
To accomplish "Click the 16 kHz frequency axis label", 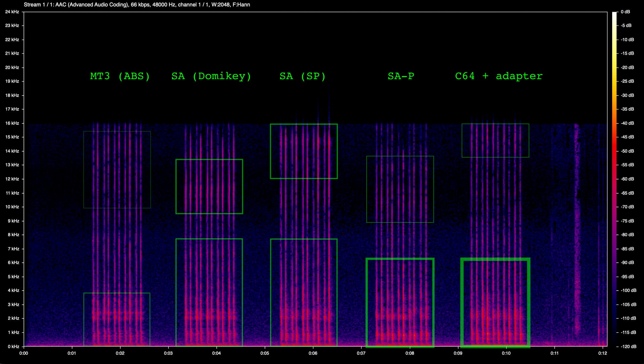I will click(12, 123).
